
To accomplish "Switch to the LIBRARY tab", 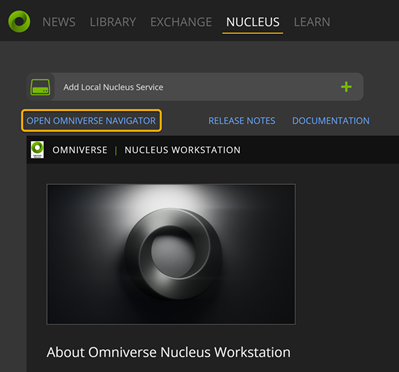I will [113, 22].
